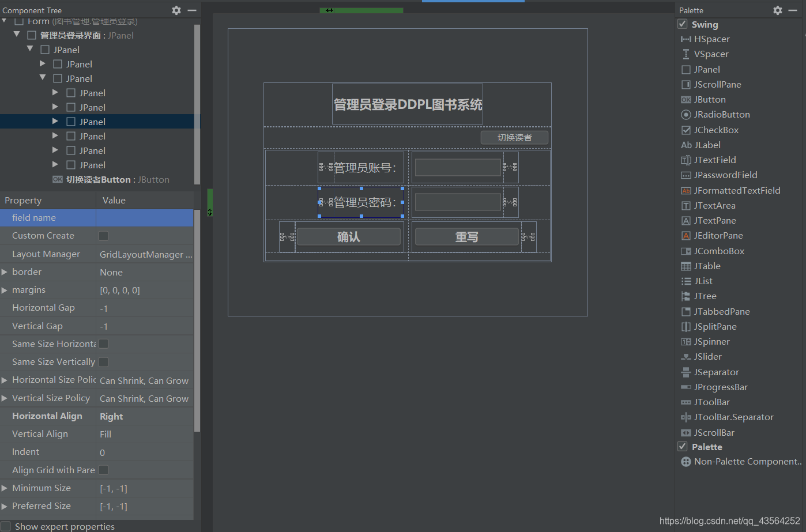Select the Vertical Align value Fill
This screenshot has height=532, width=806.
pos(145,434)
